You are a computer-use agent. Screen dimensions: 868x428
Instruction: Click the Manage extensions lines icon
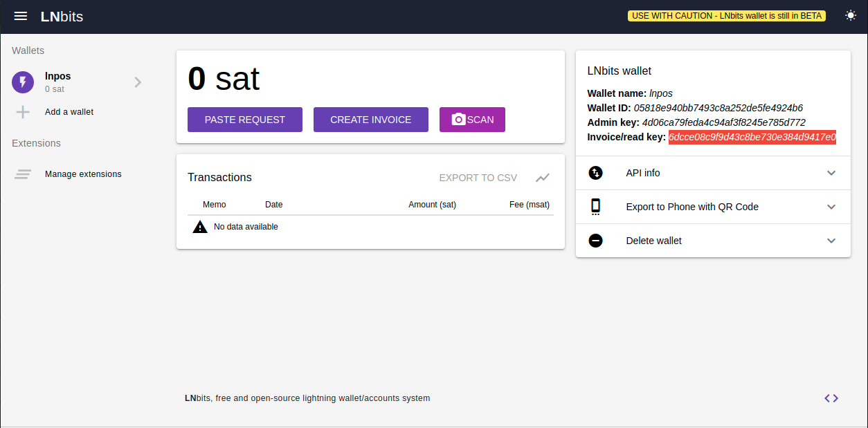[x=23, y=174]
